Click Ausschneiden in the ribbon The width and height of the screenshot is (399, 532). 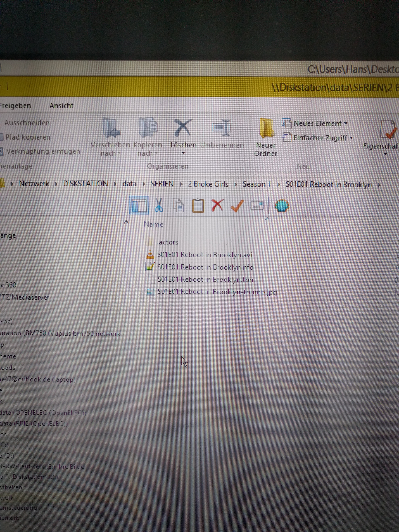point(27,123)
